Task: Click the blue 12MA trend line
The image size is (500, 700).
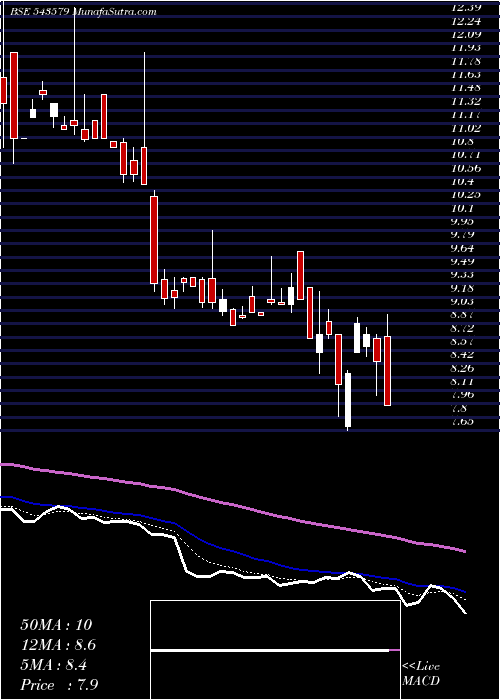Action: click(x=232, y=552)
